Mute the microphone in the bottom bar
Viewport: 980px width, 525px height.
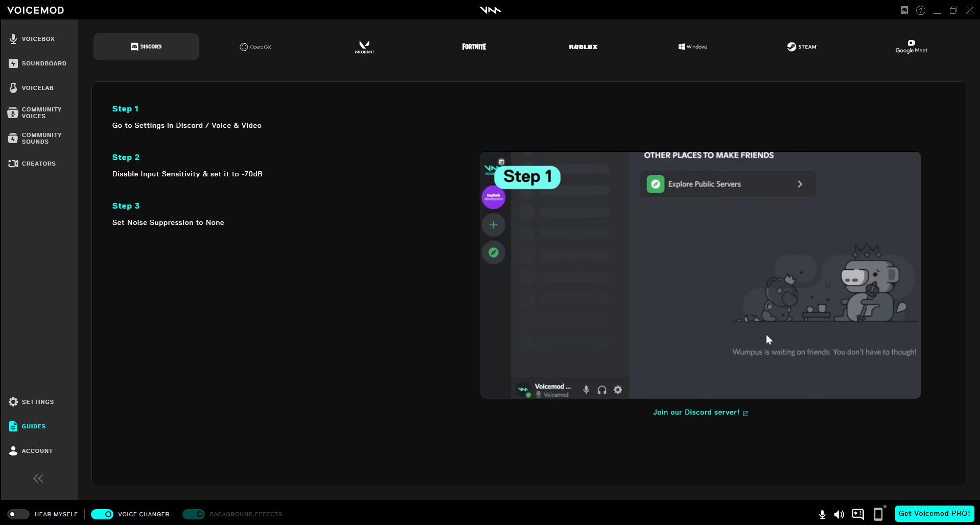click(x=822, y=514)
